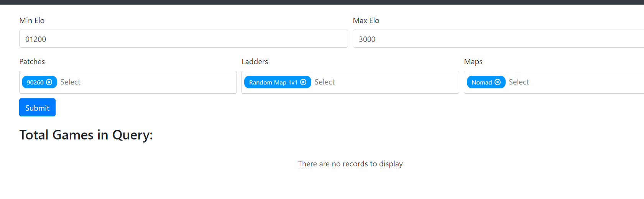Click the Total Games in Query heading
Viewport: 644px width, 199px height.
tap(86, 135)
